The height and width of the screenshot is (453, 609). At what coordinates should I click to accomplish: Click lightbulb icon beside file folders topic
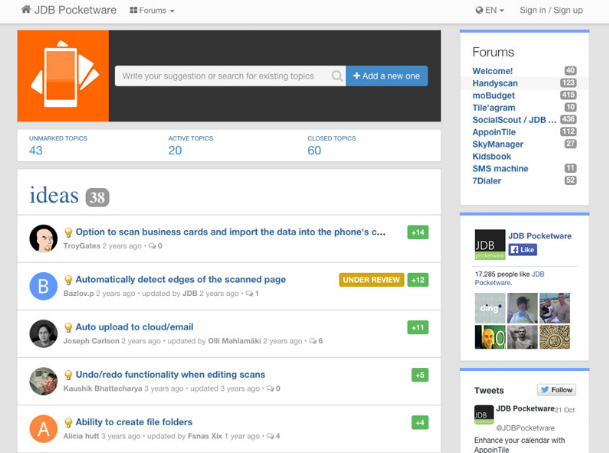pos(68,423)
